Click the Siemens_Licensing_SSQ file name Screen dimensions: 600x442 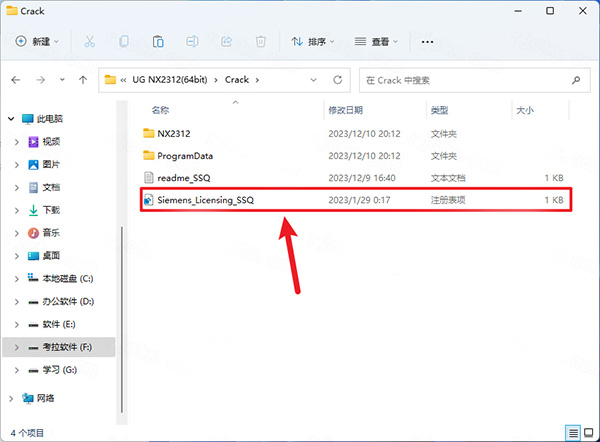coord(205,200)
